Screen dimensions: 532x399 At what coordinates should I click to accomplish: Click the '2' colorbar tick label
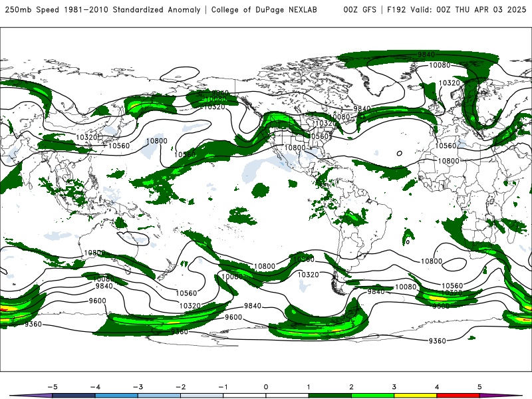tap(351, 387)
